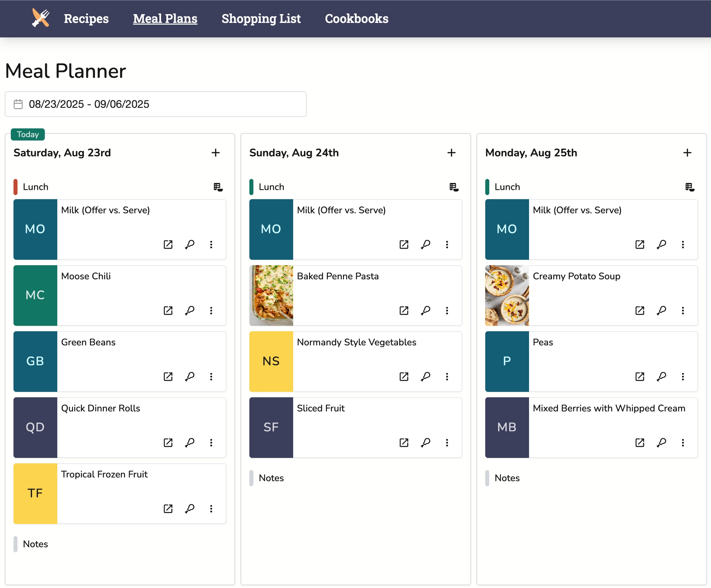The width and height of the screenshot is (711, 588).
Task: Open the three-dot menu on Green Beans
Action: 211,376
